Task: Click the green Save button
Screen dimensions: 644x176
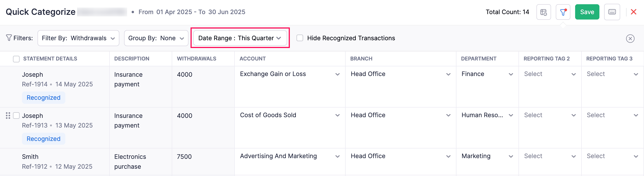Action: click(x=587, y=12)
